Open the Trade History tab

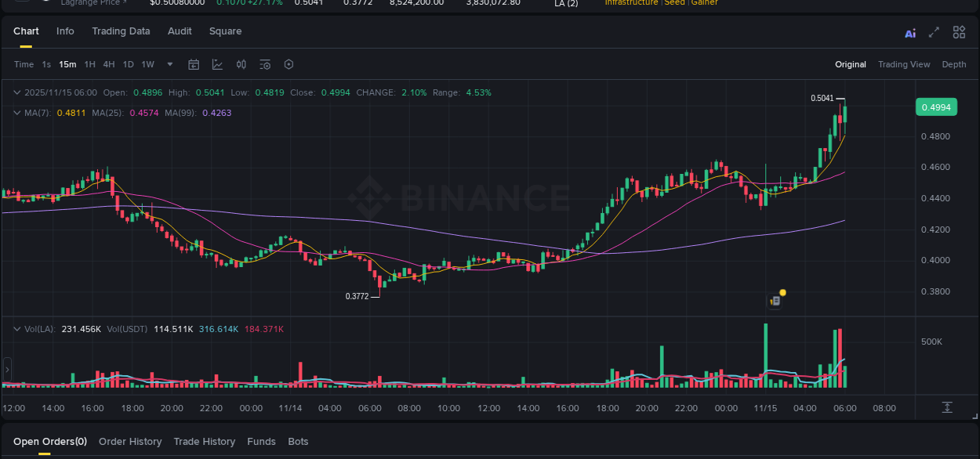click(x=204, y=441)
